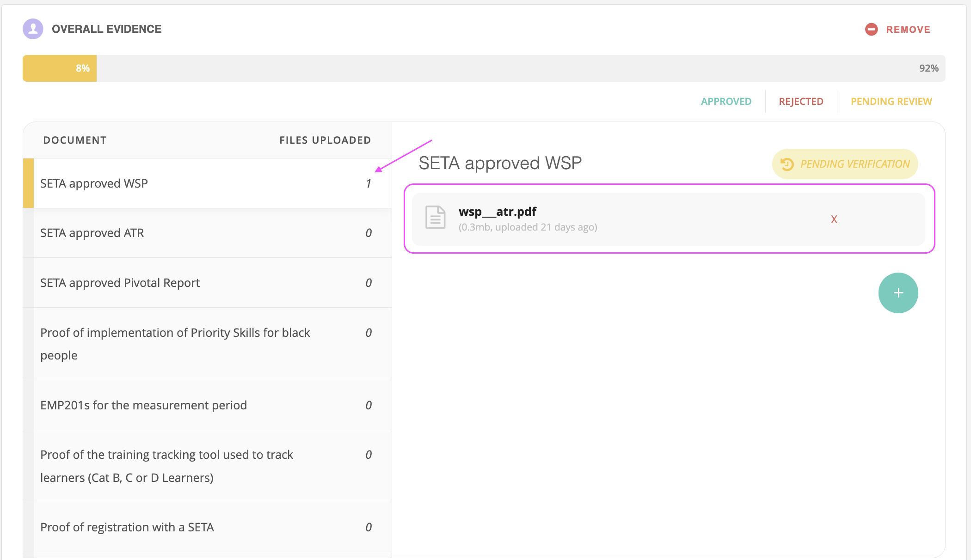The image size is (971, 560).
Task: Click the document icon beside wsp___atr.pdf
Action: 435,219
